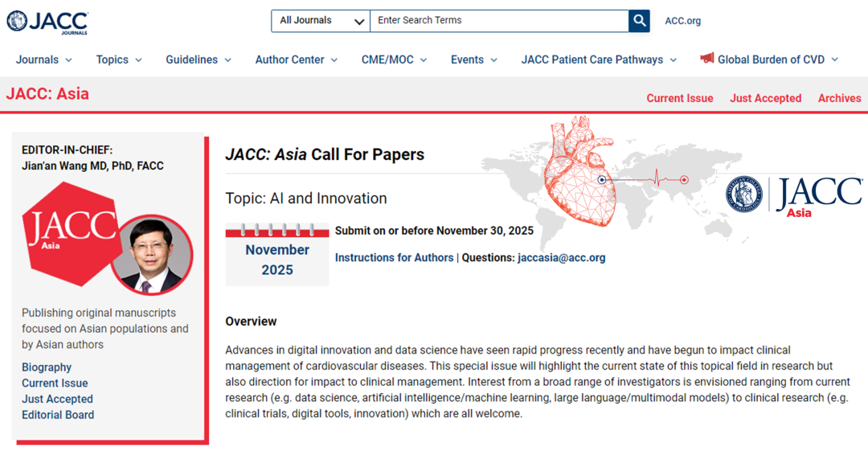
Task: Click the editor-in-chief portrait photo
Action: pyautogui.click(x=150, y=255)
